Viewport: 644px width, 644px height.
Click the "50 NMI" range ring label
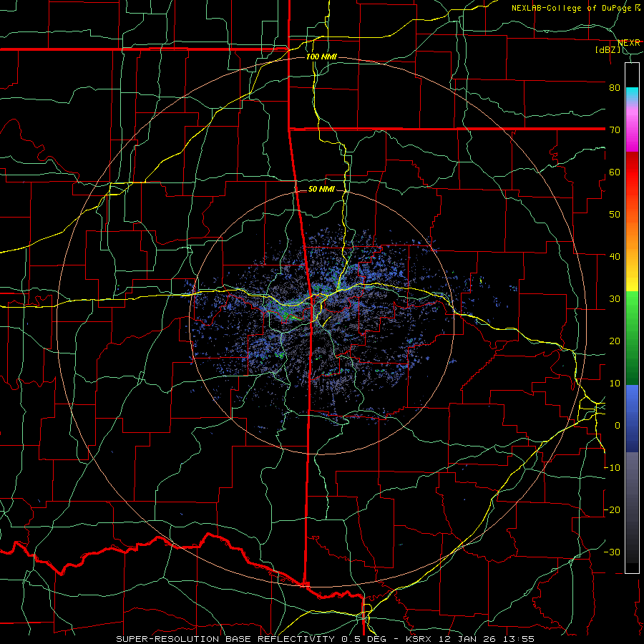coord(321,190)
